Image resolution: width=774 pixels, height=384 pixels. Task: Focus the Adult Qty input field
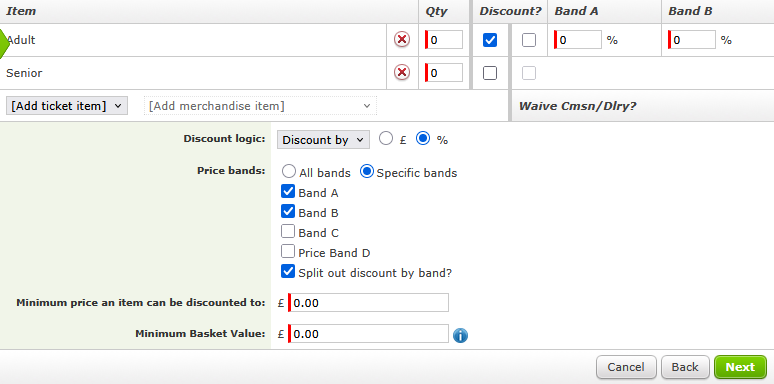[x=444, y=40]
